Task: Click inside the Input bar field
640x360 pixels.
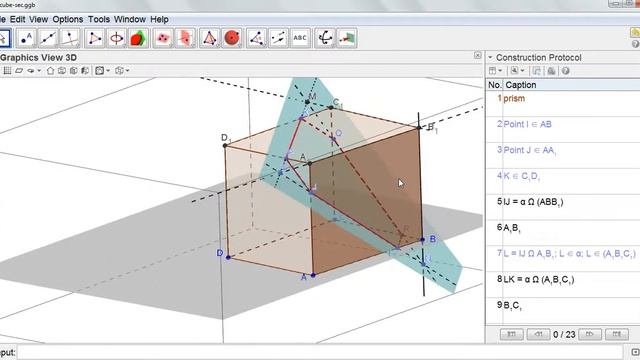Action: pos(320,352)
